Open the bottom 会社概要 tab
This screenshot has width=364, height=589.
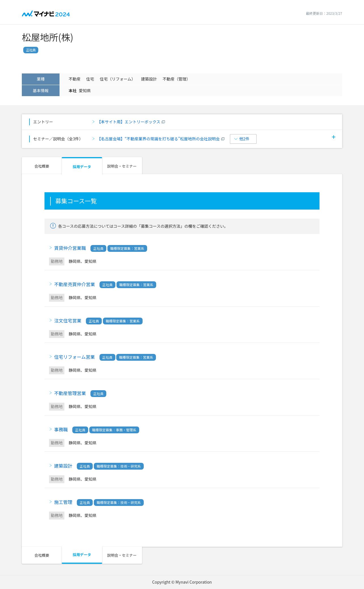click(x=42, y=555)
